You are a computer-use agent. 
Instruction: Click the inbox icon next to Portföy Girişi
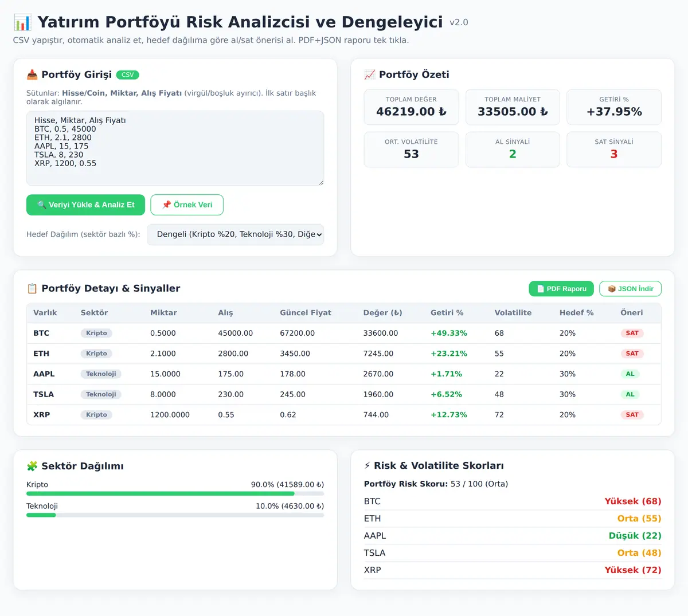(x=32, y=74)
